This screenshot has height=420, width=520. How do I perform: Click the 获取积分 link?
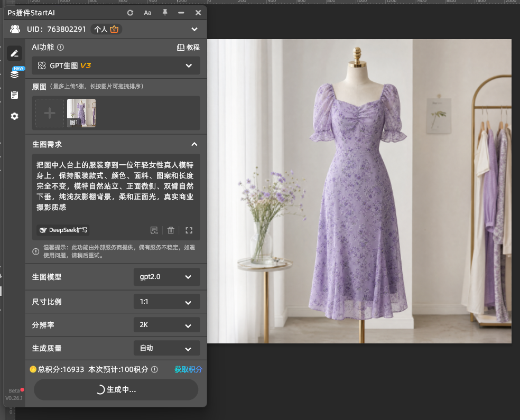tap(188, 370)
